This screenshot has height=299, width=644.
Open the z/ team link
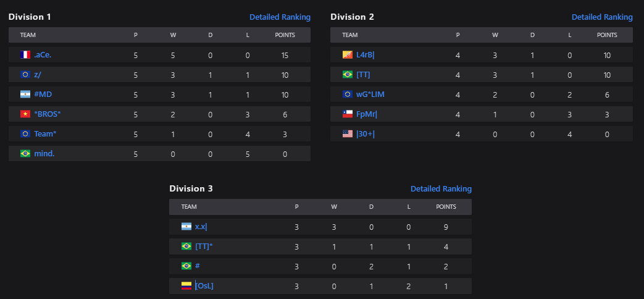point(38,75)
